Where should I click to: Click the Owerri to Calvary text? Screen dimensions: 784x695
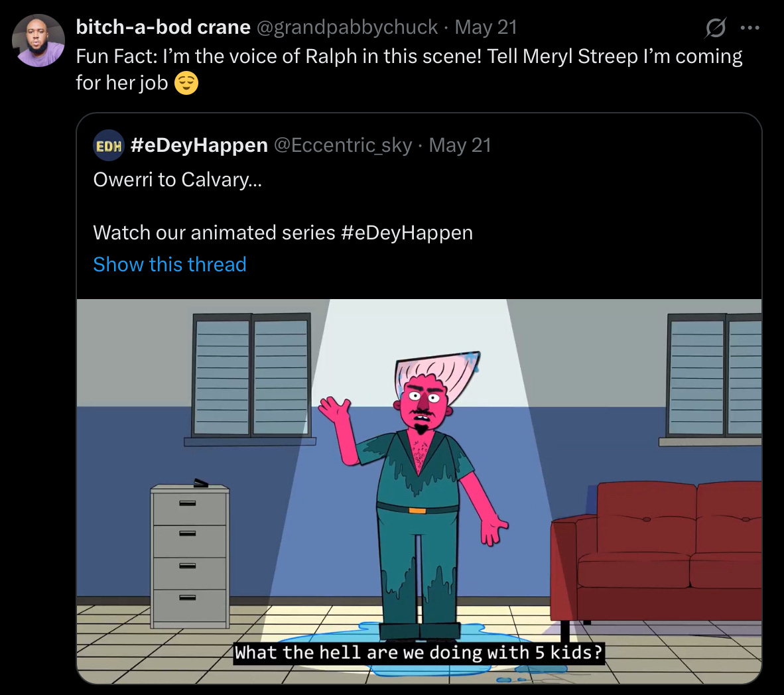click(x=178, y=180)
